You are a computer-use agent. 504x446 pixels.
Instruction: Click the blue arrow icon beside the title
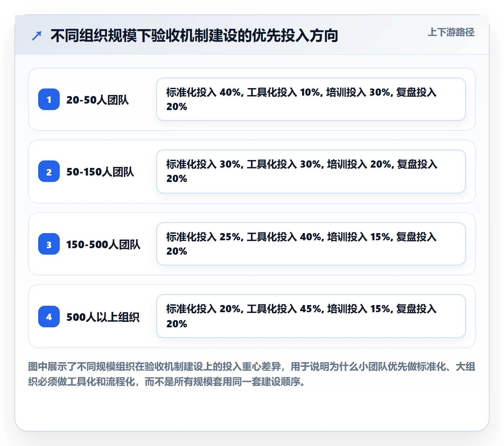click(37, 36)
